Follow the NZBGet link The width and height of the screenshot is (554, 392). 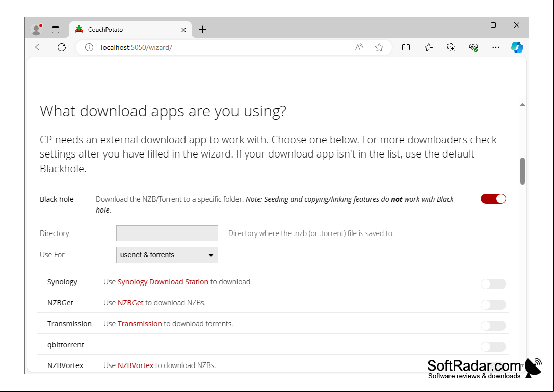pos(130,303)
